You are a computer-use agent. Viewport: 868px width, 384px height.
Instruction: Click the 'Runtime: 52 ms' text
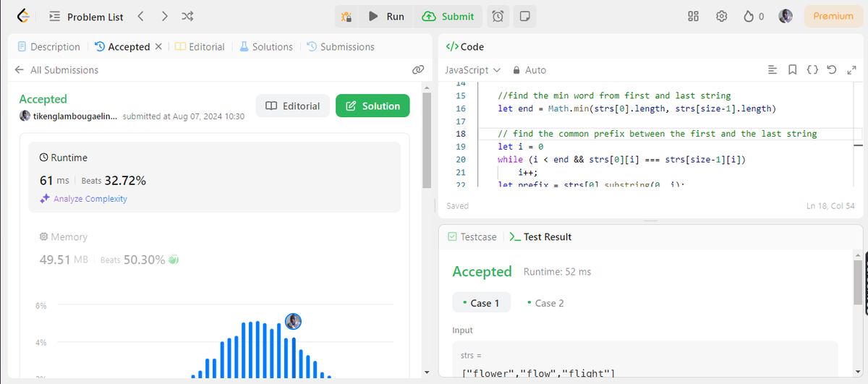557,272
